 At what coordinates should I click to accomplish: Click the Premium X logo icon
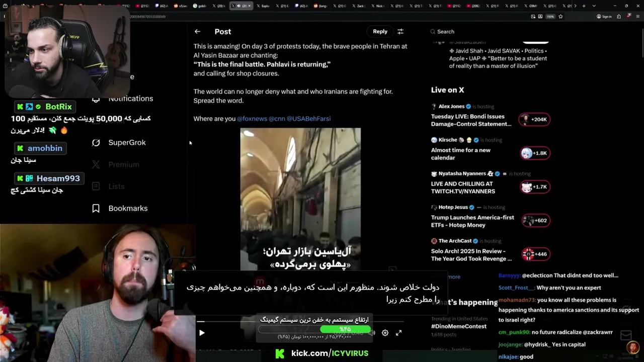[x=96, y=164]
